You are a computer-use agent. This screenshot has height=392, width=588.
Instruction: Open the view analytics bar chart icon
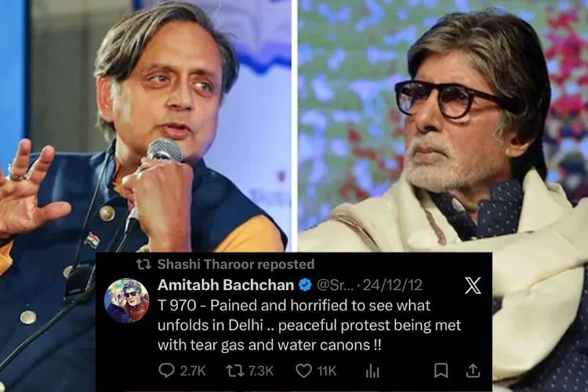pyautogui.click(x=372, y=372)
